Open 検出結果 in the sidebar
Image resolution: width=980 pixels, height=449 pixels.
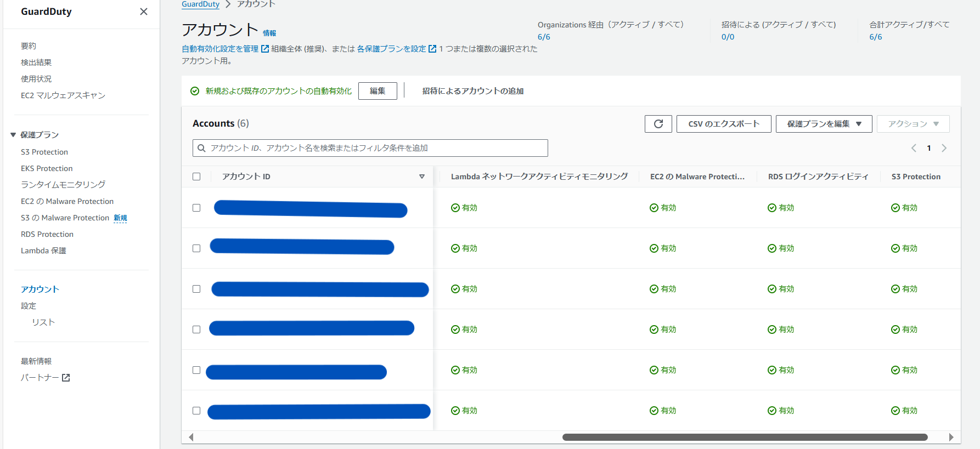click(36, 62)
